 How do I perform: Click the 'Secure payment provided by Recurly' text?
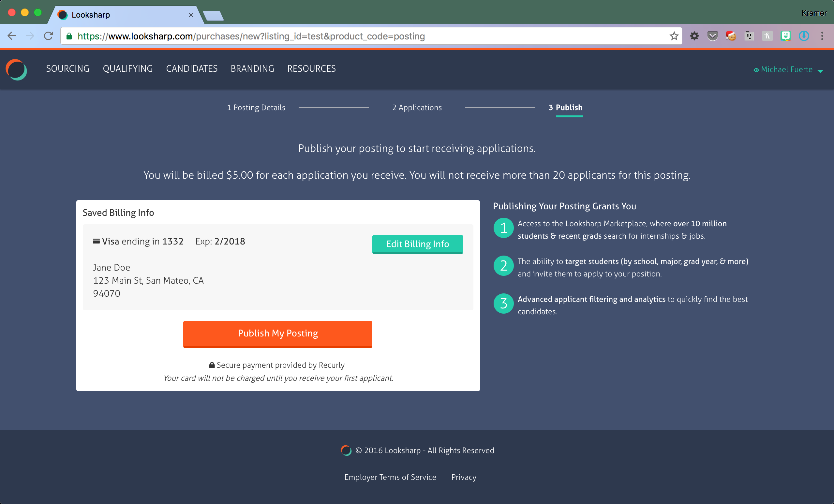[281, 365]
